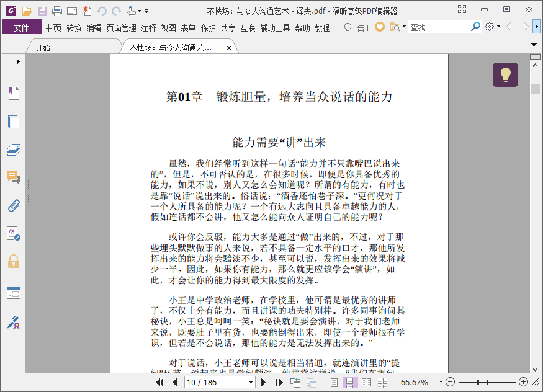The image size is (543, 392).
Task: Open the 转换 ribbon tab
Action: [74, 28]
